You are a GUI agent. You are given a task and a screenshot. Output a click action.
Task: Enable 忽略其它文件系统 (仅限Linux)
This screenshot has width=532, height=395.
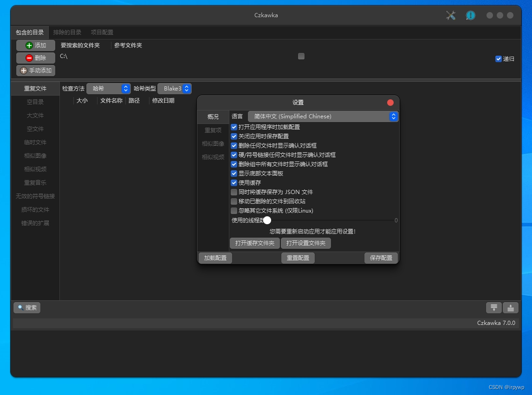coord(234,211)
